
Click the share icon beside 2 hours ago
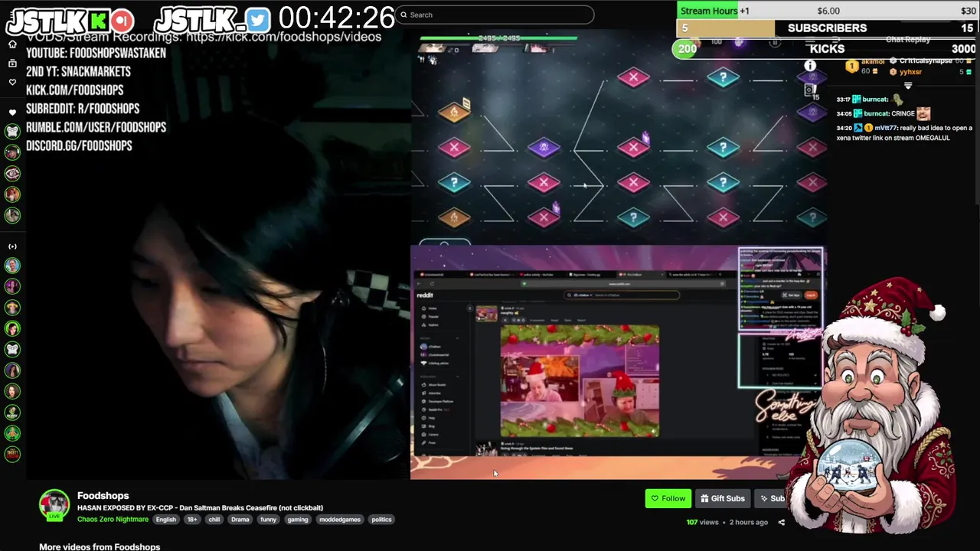click(781, 523)
